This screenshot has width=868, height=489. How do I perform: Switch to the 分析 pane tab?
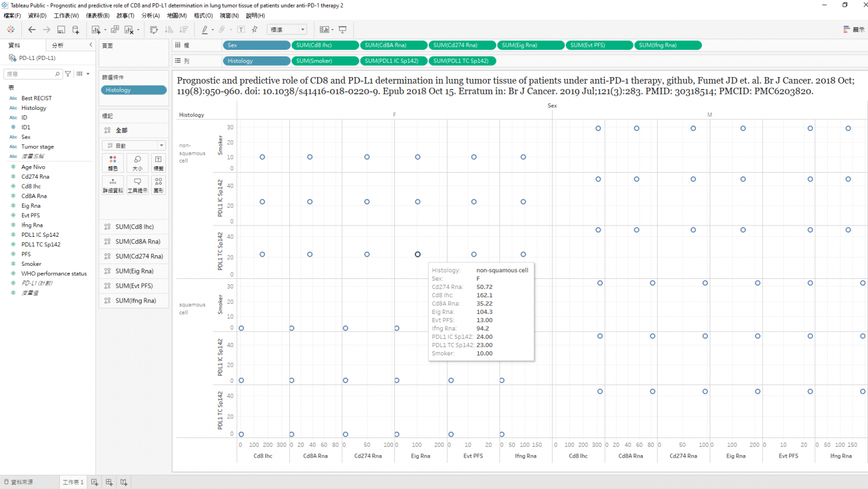coord(58,46)
